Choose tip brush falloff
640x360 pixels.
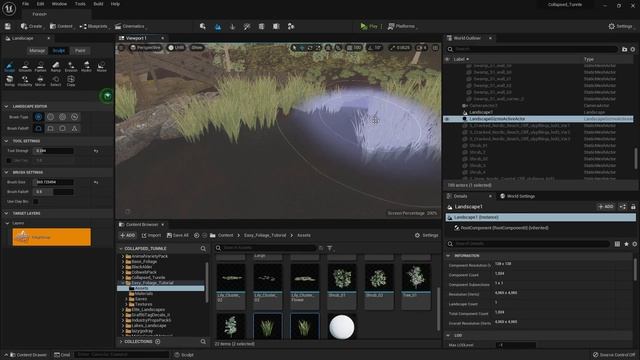(x=75, y=128)
